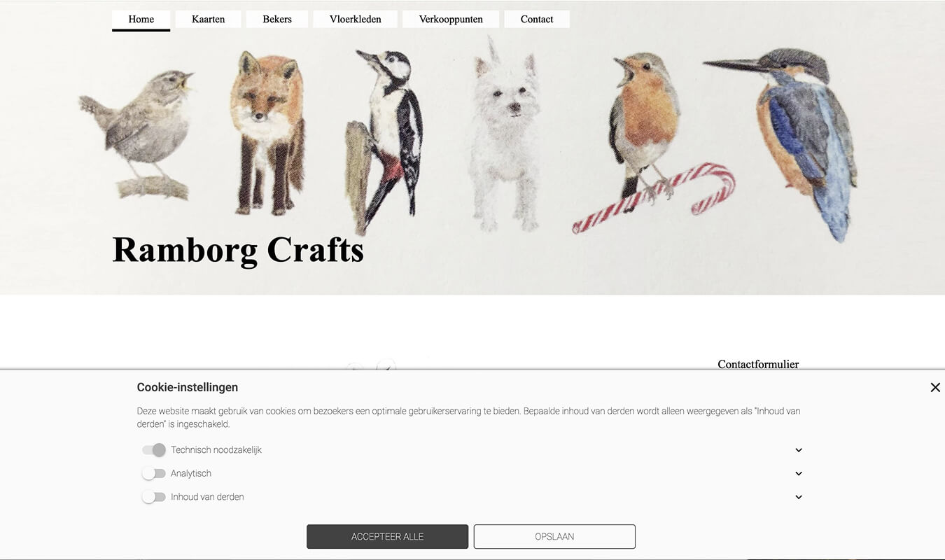
Task: Click the fox illustration in banner
Action: pyautogui.click(x=268, y=133)
